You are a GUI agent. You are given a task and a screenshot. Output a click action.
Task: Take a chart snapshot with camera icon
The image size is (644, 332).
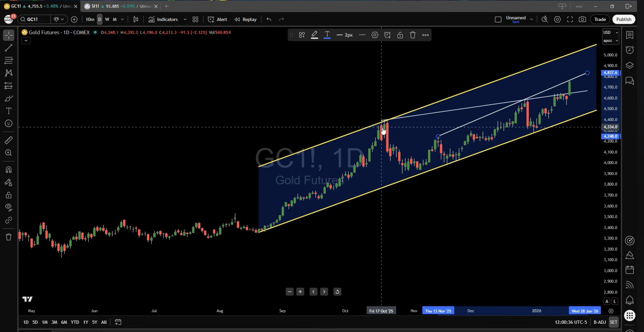(x=582, y=19)
